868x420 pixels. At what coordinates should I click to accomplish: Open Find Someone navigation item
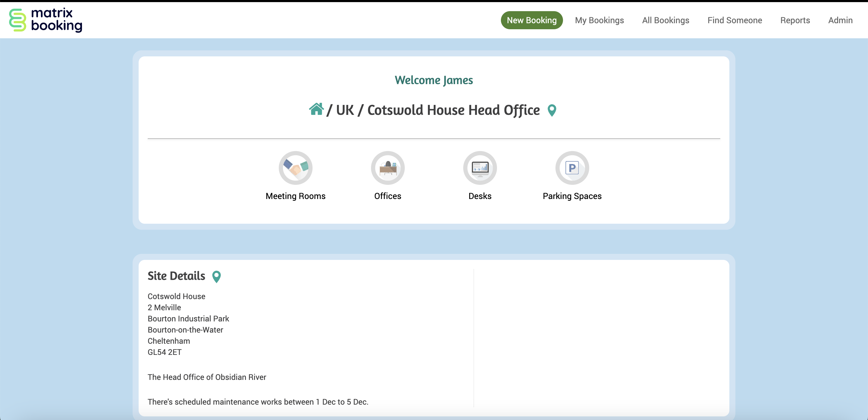pos(734,20)
